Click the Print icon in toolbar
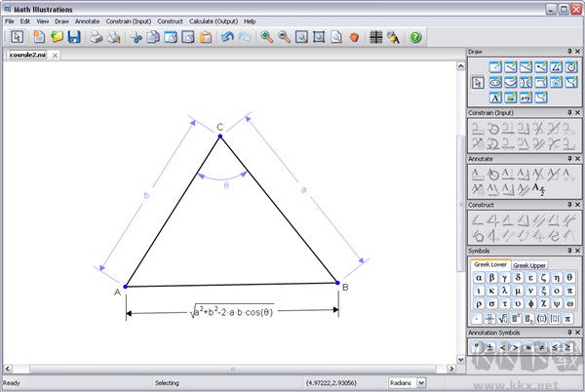 point(97,37)
